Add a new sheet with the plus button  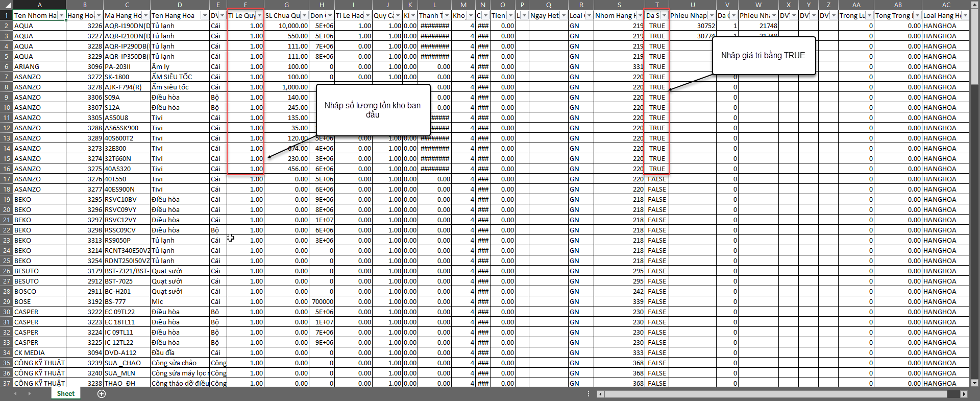click(x=102, y=394)
